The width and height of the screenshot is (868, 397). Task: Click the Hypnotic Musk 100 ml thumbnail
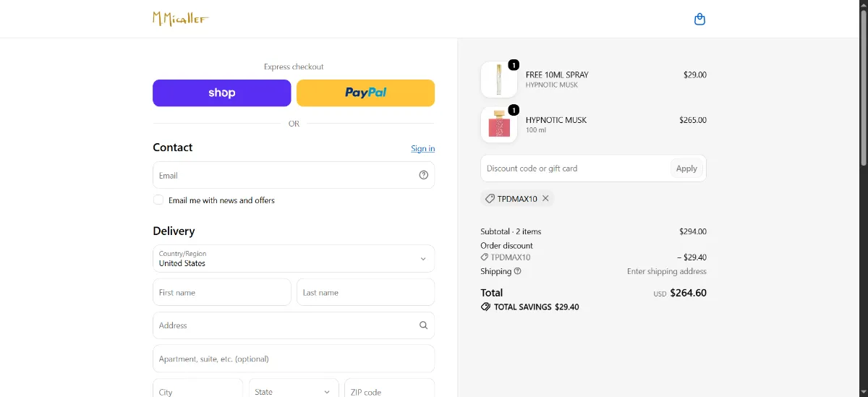coord(499,125)
